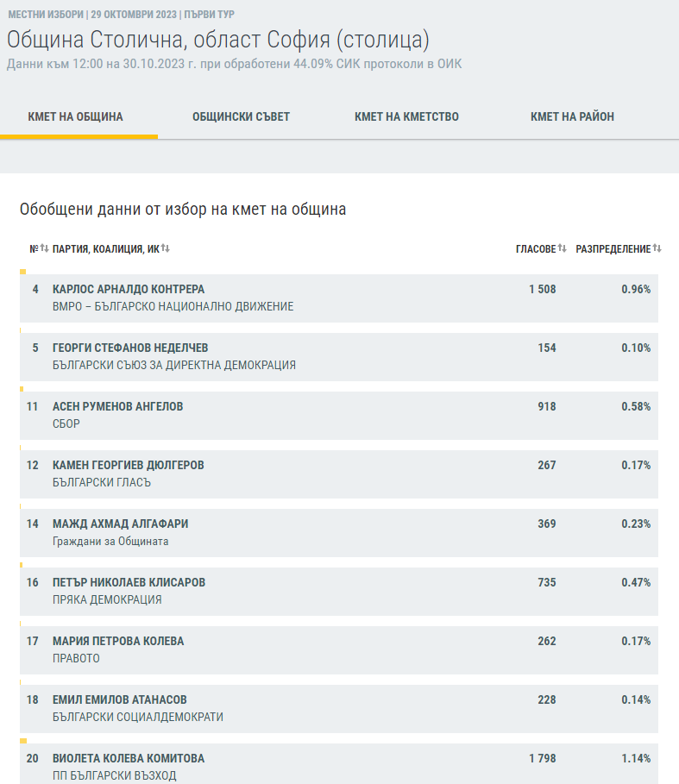
Task: Select the КМЕТ НА РАЙОН tab
Action: tap(572, 117)
